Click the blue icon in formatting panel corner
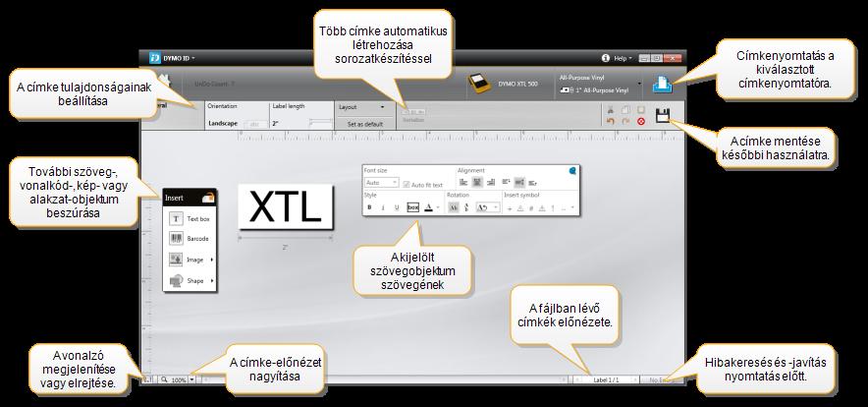Screen dimensions: 868x407 tap(572, 171)
